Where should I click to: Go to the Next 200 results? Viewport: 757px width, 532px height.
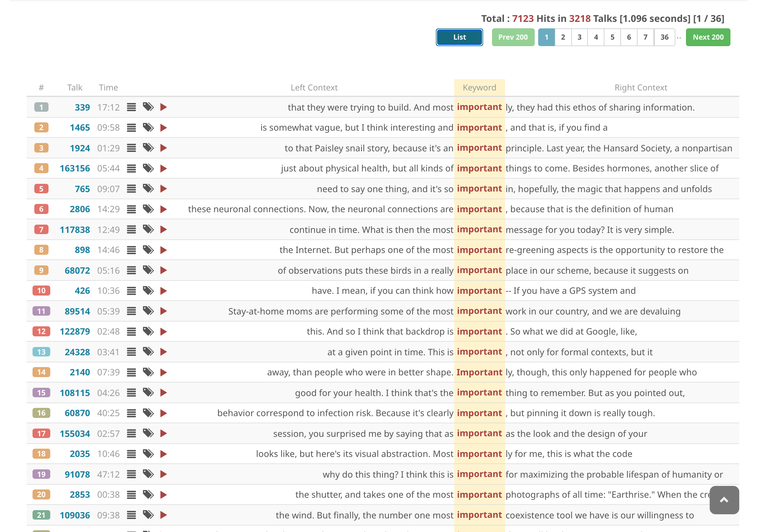708,37
